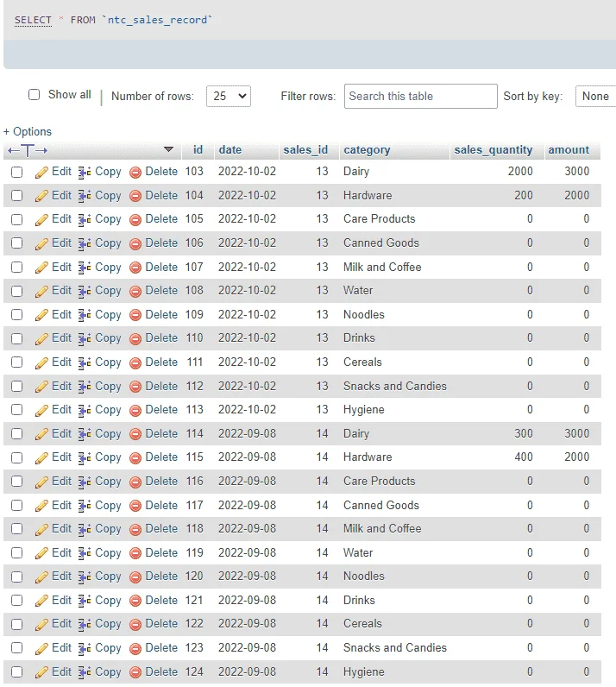Select the checkbox for row 107 Milk and Coffee
This screenshot has width=616, height=687.
point(16,268)
